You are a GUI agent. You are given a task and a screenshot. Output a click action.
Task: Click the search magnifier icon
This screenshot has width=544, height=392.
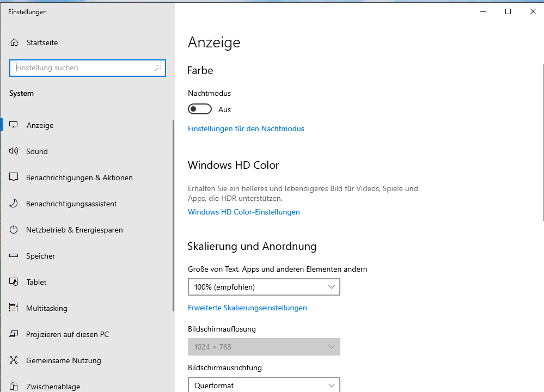(158, 68)
